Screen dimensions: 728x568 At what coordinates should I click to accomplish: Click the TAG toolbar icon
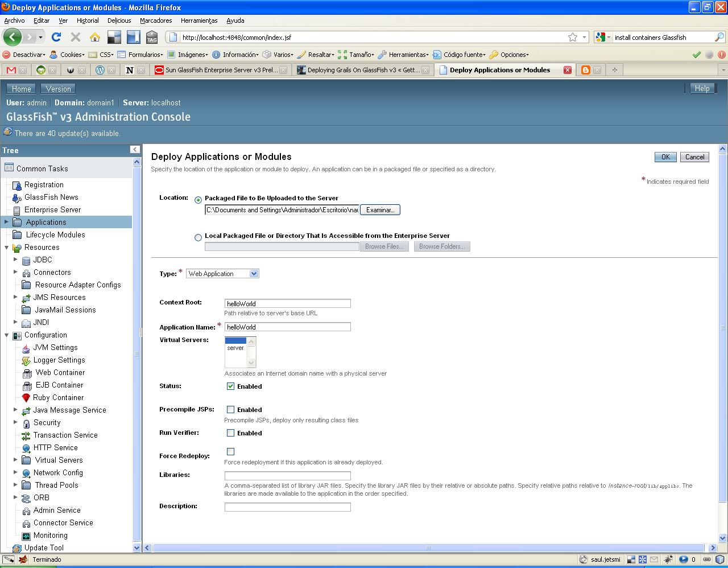pyautogui.click(x=152, y=37)
